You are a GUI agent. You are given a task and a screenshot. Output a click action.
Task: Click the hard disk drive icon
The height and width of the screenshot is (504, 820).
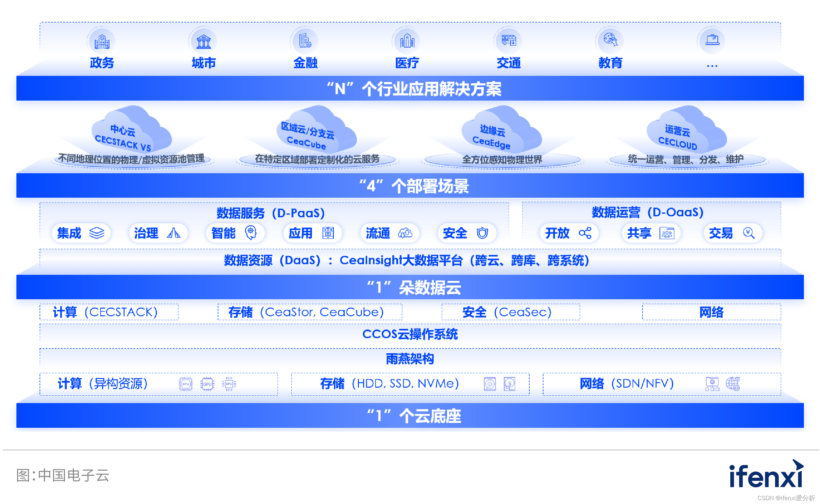pyautogui.click(x=489, y=384)
